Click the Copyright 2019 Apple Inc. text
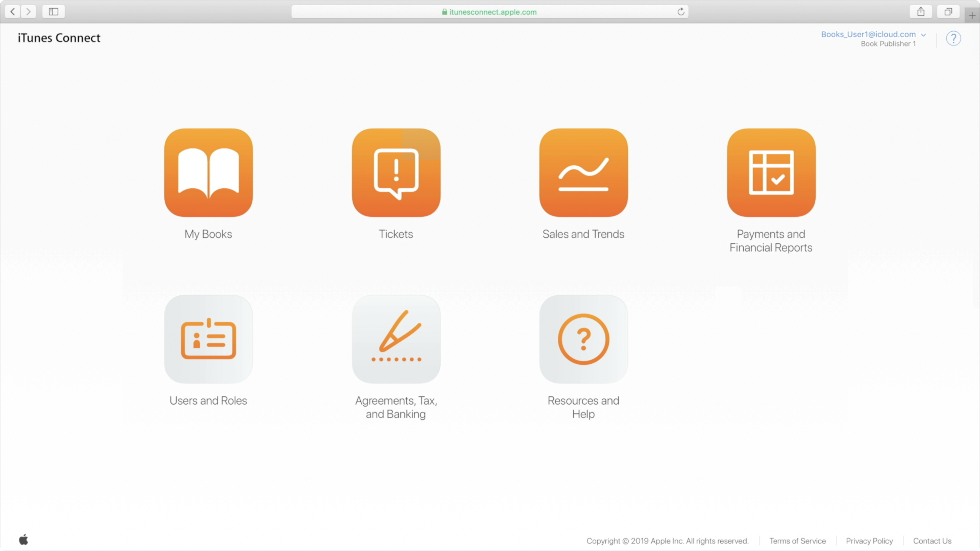The height and width of the screenshot is (551, 980). pyautogui.click(x=667, y=541)
